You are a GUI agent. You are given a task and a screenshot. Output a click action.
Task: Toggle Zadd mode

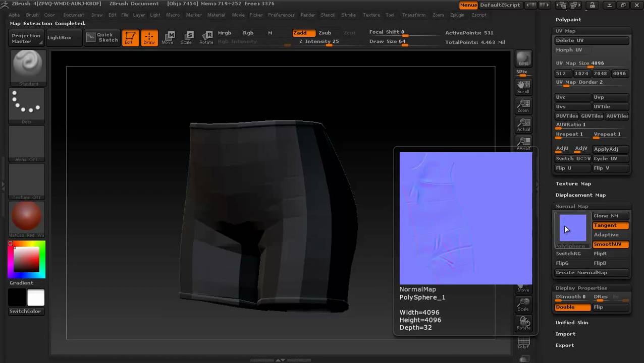click(304, 33)
